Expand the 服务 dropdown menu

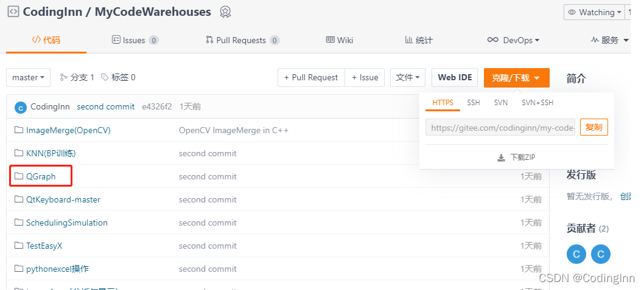tap(610, 40)
